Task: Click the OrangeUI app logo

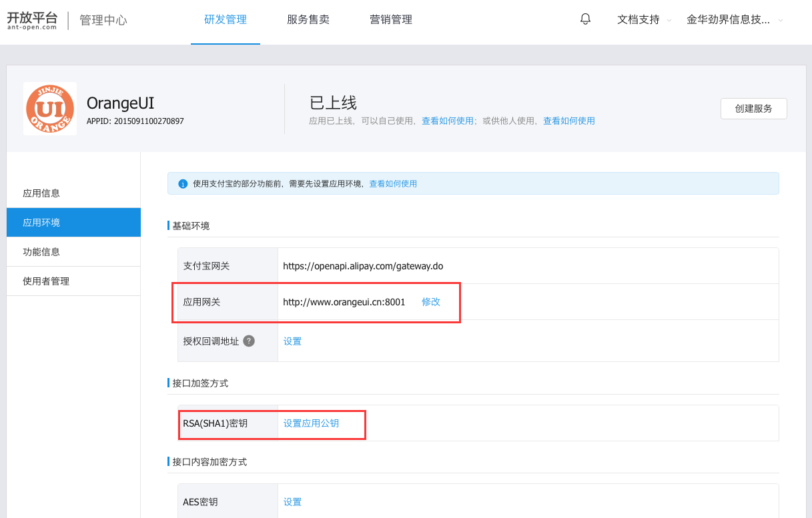Action: [x=50, y=109]
